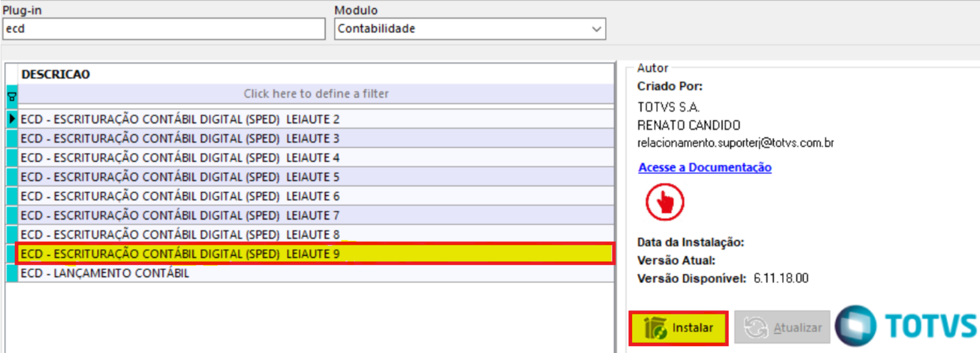Click the disabled Atualizar button

pos(782,328)
